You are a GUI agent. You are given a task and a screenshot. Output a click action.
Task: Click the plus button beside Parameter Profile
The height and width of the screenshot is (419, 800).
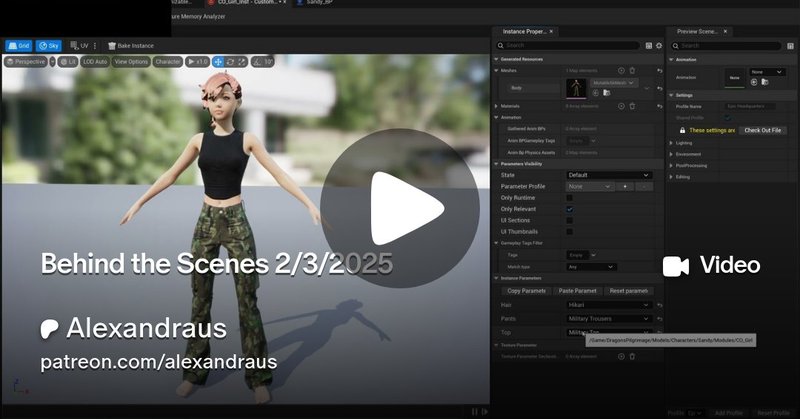tap(625, 187)
